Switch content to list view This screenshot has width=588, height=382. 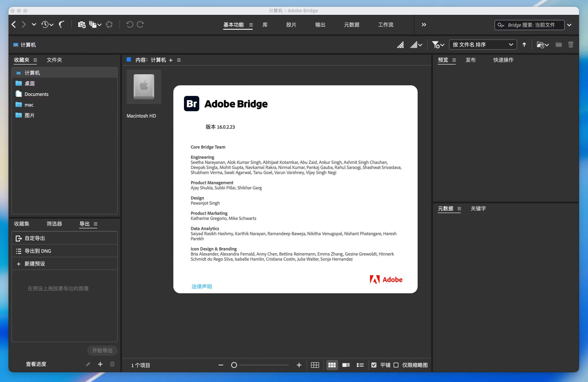pos(360,365)
